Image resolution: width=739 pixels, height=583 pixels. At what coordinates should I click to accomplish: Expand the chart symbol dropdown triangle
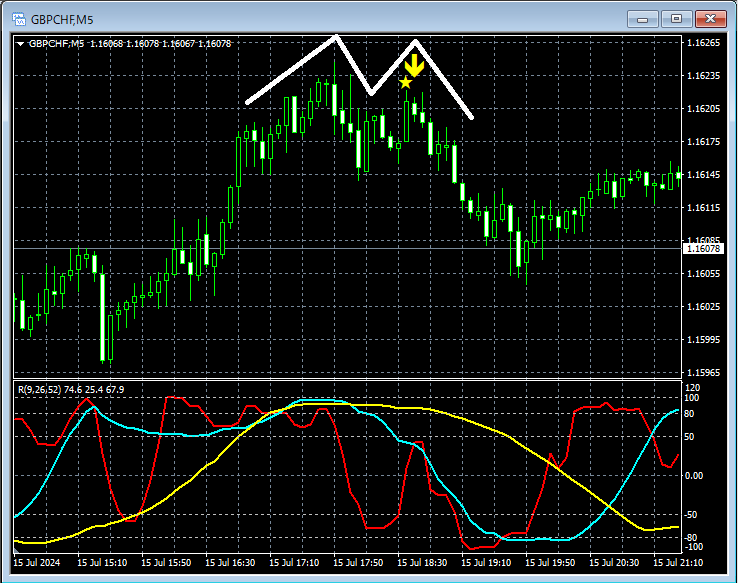[20, 44]
